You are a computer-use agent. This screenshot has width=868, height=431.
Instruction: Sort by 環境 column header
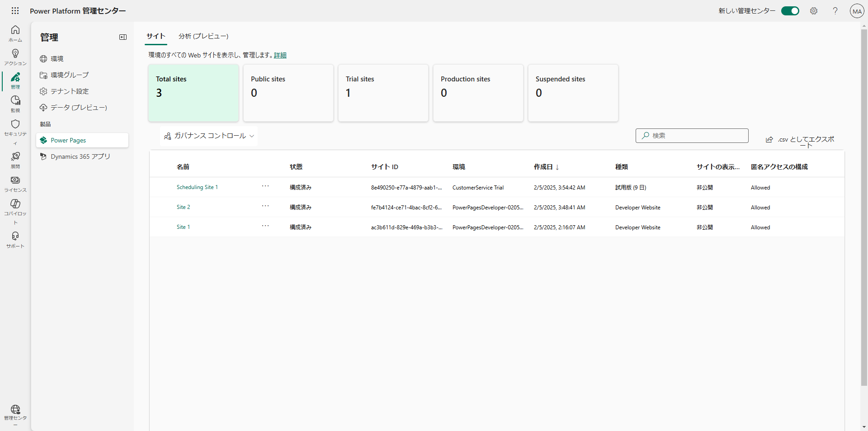(459, 167)
